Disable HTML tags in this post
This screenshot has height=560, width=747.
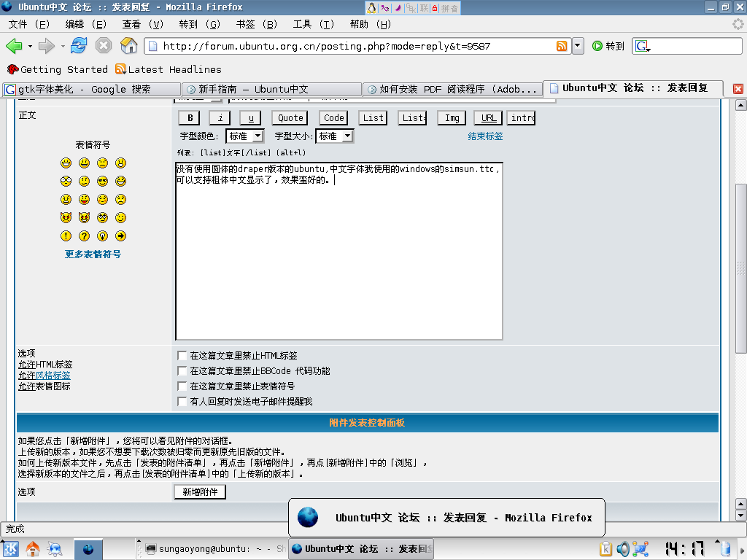coord(182,356)
